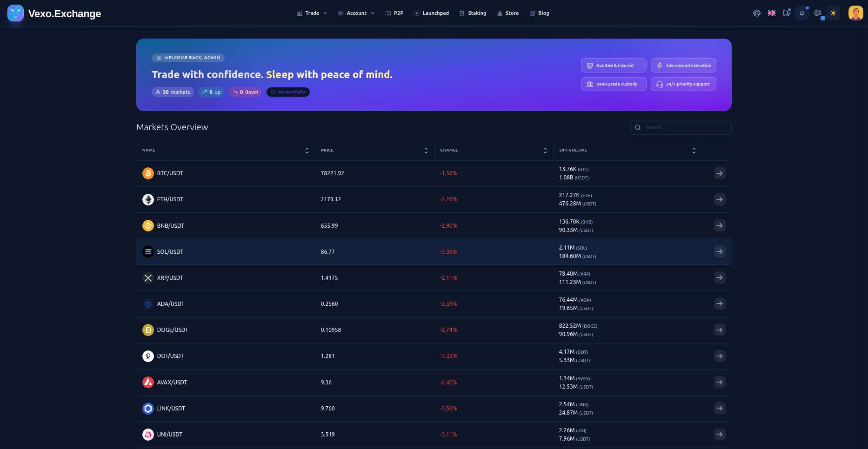Click the DOGE/USDT pair name
Image resolution: width=868 pixels, height=449 pixels.
click(x=173, y=330)
